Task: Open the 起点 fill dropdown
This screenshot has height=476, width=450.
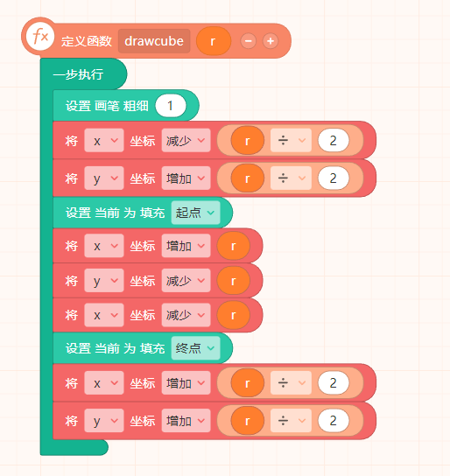Action: [x=195, y=213]
